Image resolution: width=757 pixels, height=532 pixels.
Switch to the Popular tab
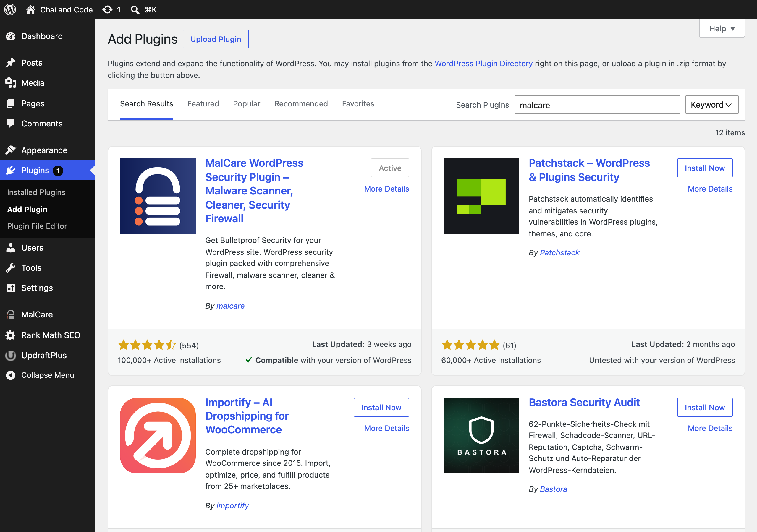coord(246,104)
